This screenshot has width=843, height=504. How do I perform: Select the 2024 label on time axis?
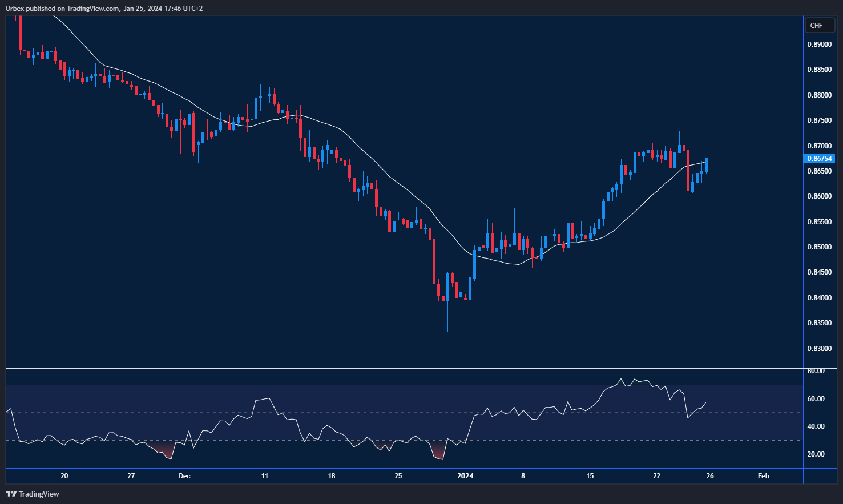466,475
